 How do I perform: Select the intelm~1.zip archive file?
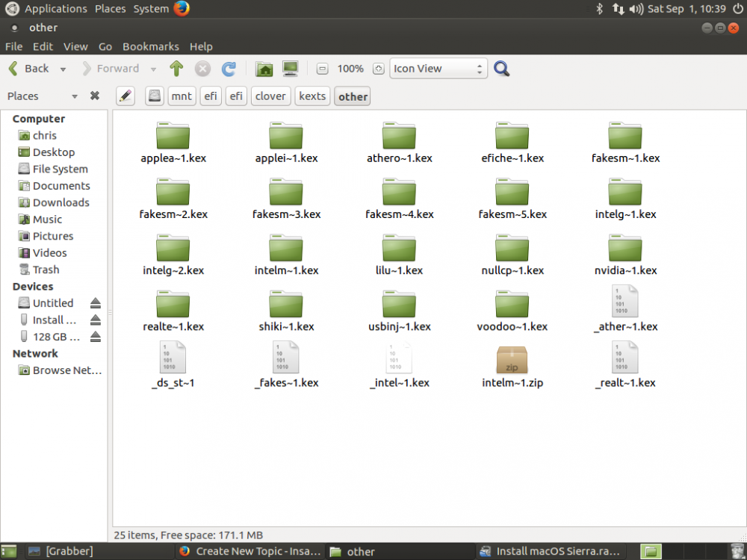(x=512, y=366)
